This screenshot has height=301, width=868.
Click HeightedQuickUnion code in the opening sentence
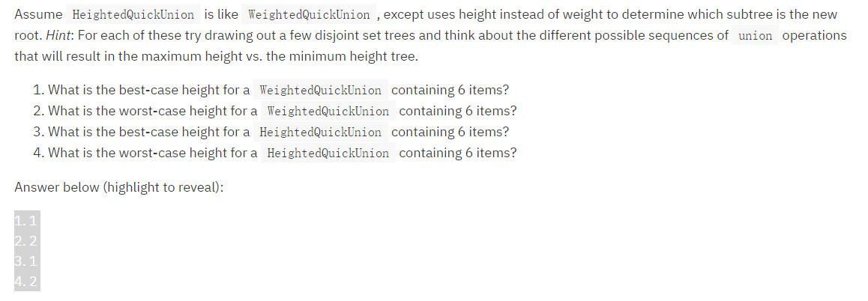[134, 15]
